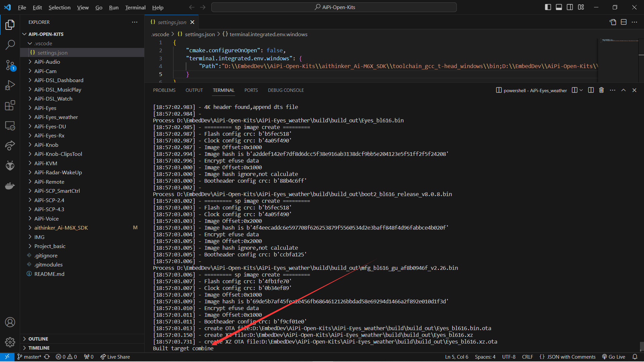644x362 pixels.
Task: Click CRLF end of line selector
Action: coord(528,357)
